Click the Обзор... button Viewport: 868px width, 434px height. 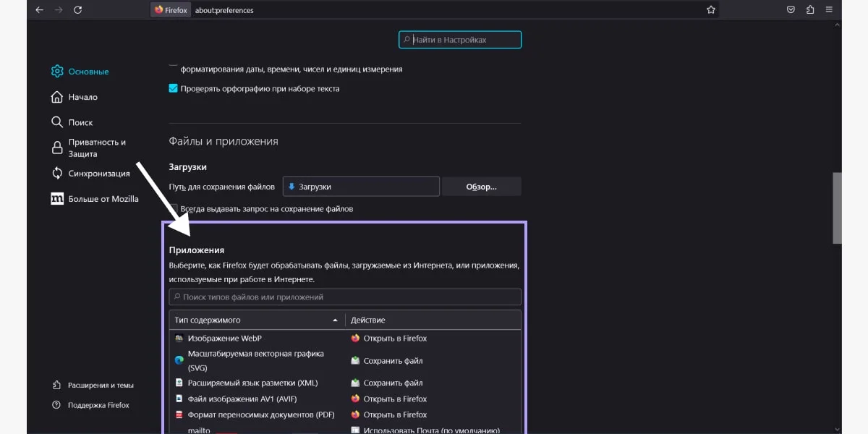click(x=481, y=186)
